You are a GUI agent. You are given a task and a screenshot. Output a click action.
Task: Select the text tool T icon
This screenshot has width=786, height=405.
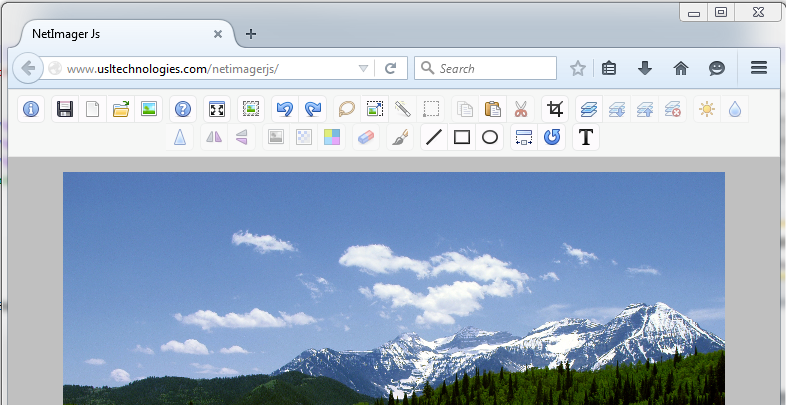[x=586, y=137]
